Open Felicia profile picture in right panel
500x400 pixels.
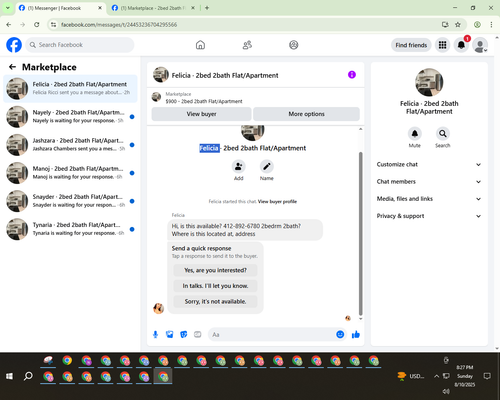pos(429,82)
